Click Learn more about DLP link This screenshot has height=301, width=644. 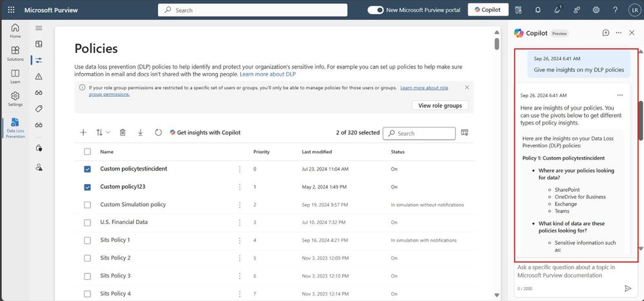tap(268, 74)
